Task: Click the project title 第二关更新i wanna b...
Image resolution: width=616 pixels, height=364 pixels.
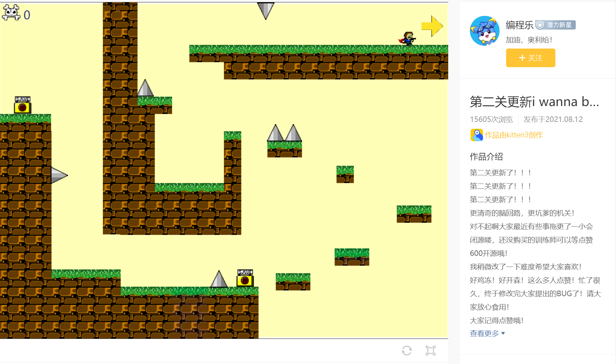Action: (534, 102)
